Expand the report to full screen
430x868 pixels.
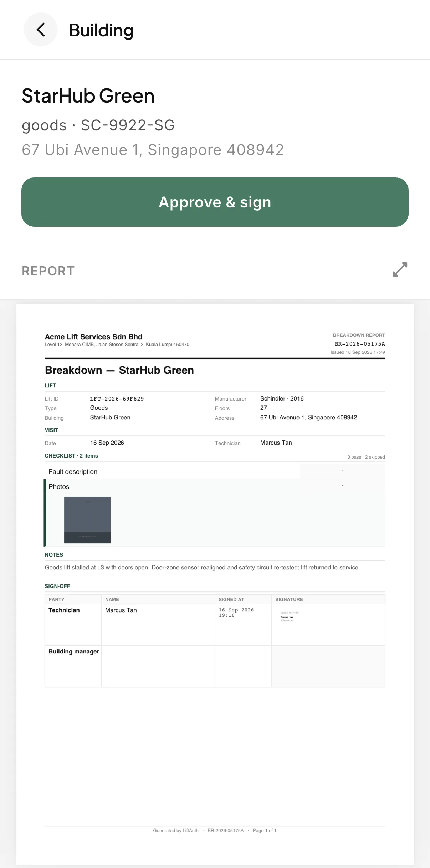[x=400, y=269]
